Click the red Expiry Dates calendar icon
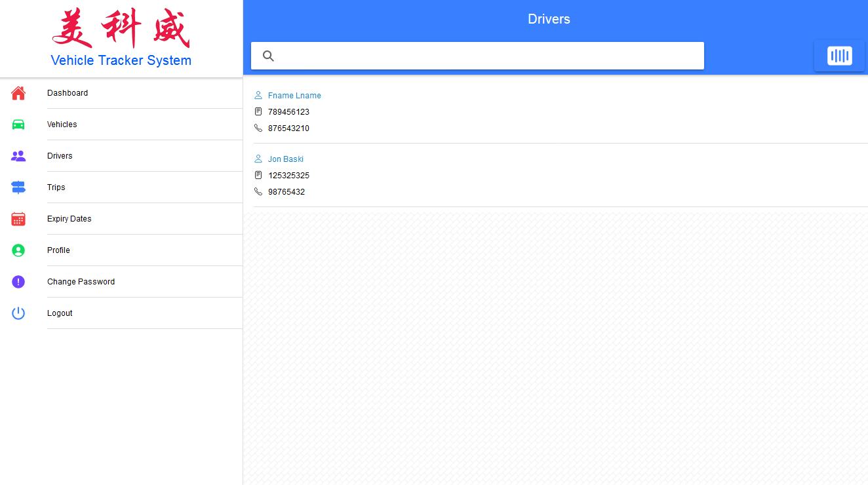Image resolution: width=868 pixels, height=485 pixels. [18, 219]
